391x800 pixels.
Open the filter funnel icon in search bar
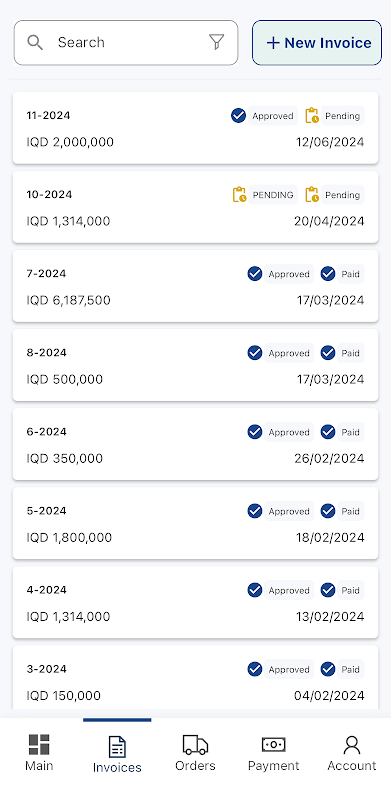point(217,42)
